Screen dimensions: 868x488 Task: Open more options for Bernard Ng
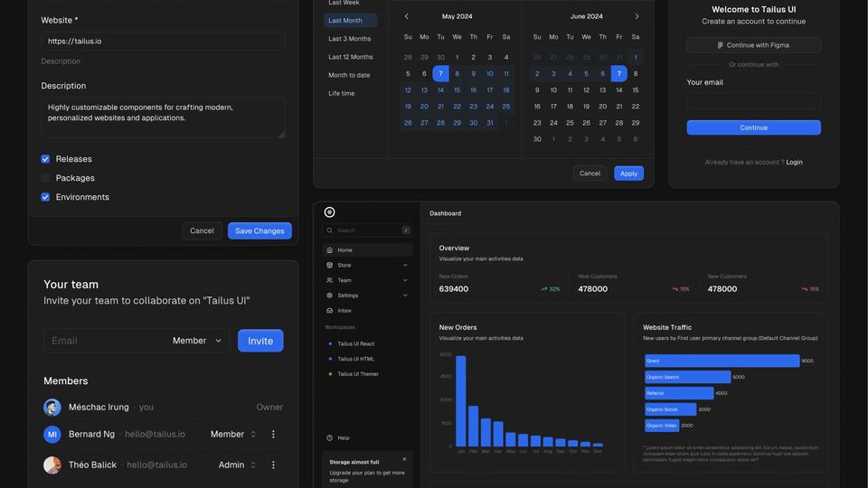tap(273, 435)
